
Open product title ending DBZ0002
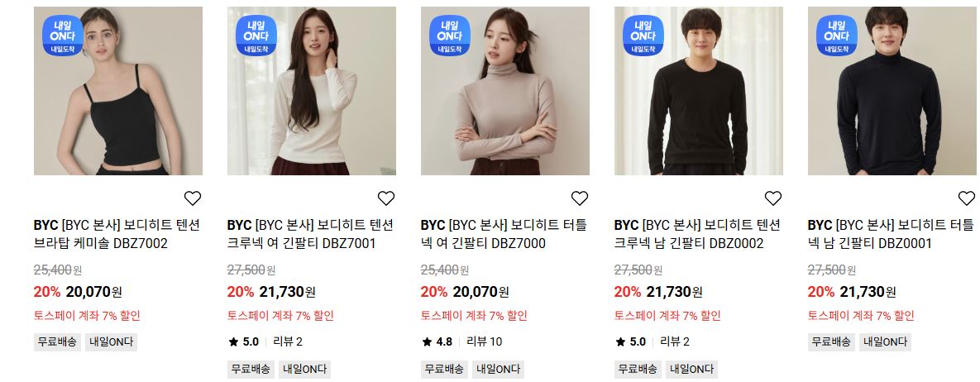click(697, 234)
